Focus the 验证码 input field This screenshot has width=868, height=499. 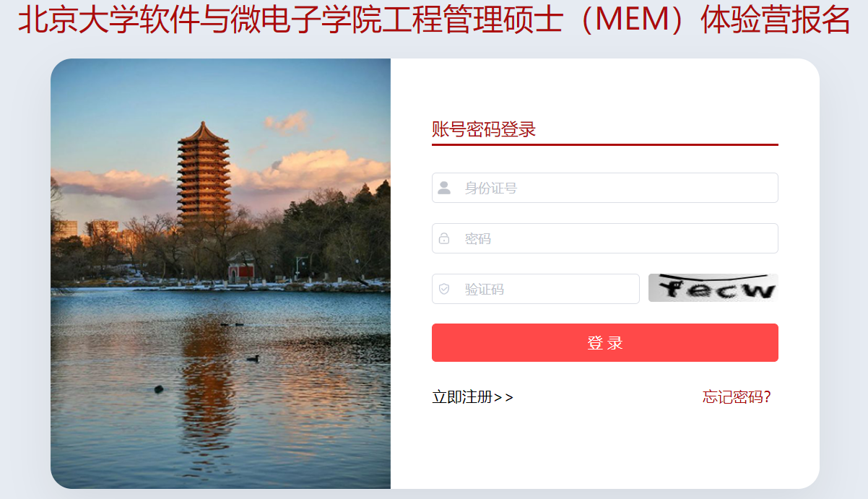536,289
